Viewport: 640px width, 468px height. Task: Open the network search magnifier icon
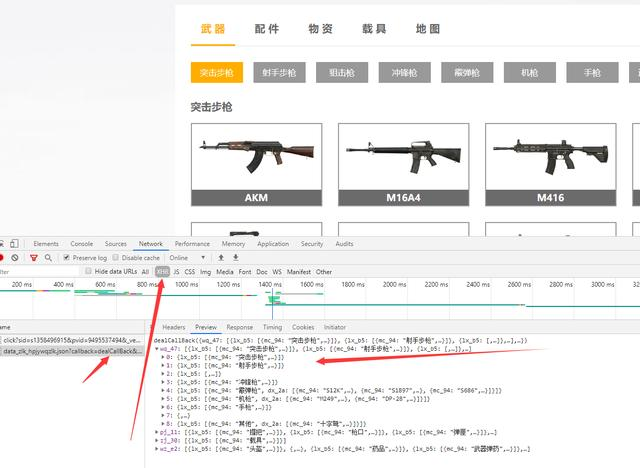coord(48,257)
